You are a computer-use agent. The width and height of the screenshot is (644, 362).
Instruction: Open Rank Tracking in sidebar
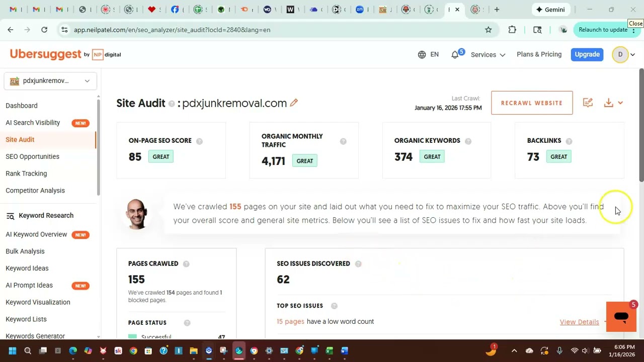(26, 173)
